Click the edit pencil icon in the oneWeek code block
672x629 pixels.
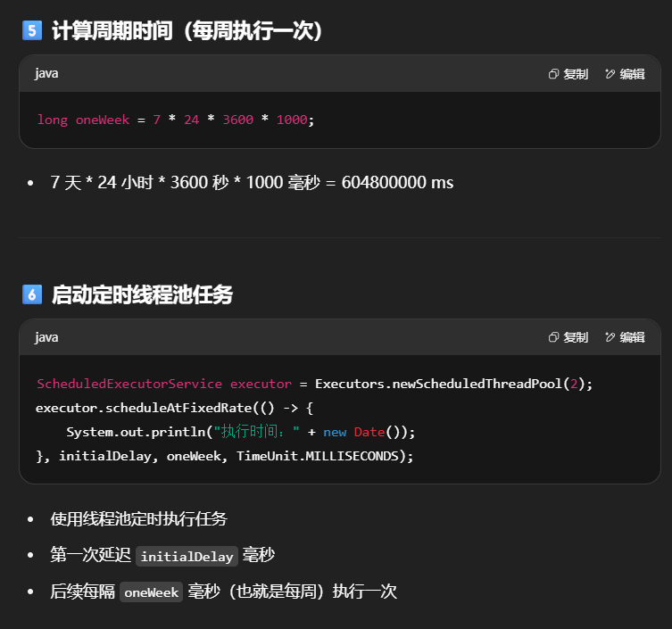610,74
